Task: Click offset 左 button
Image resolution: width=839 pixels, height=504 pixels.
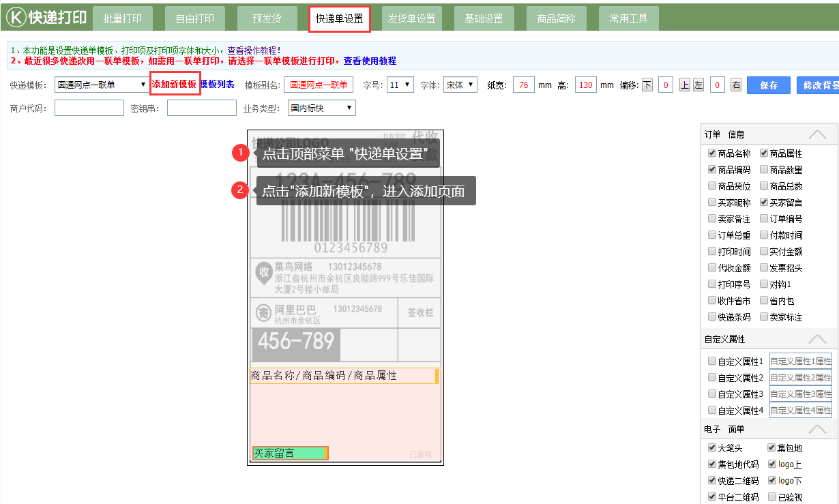Action: [x=698, y=85]
